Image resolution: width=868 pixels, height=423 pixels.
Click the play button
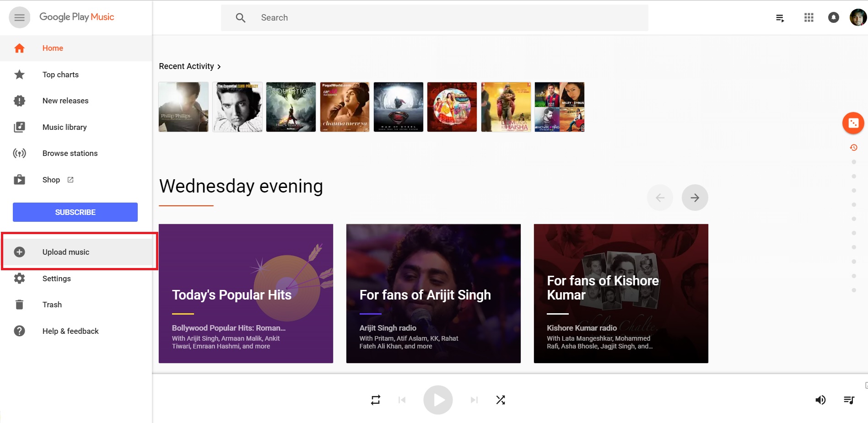click(x=438, y=400)
